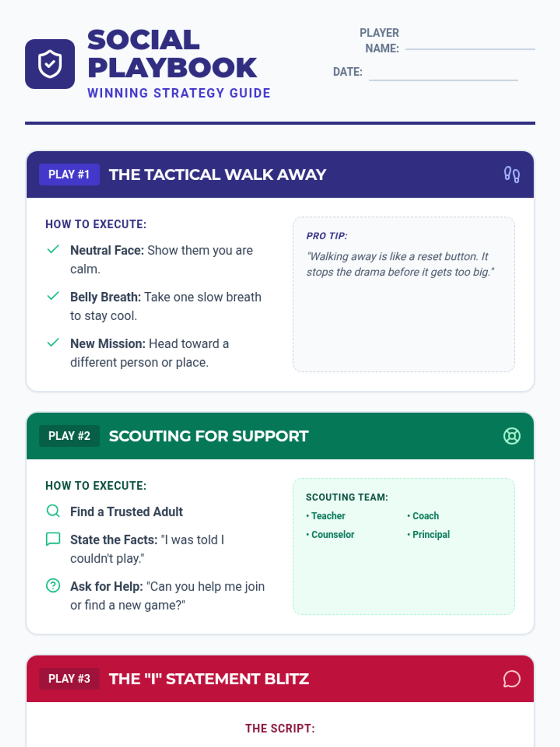
Task: Click the Scouting For Support heading
Action: tap(209, 436)
